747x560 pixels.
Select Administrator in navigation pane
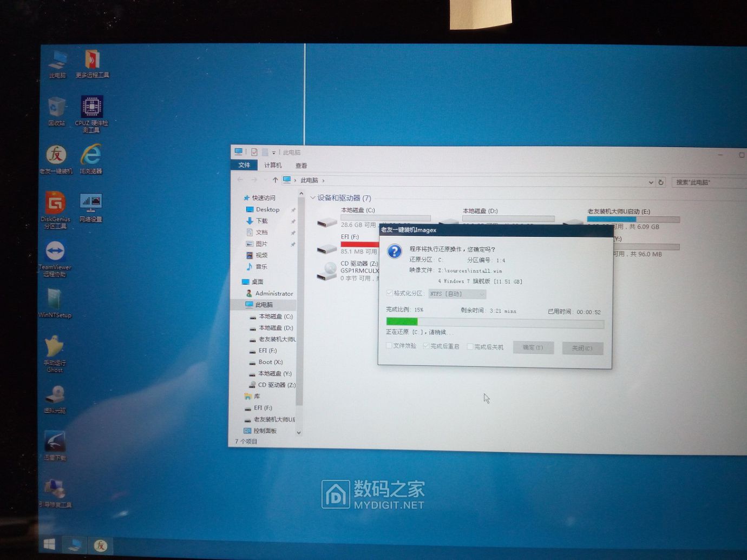[270, 293]
